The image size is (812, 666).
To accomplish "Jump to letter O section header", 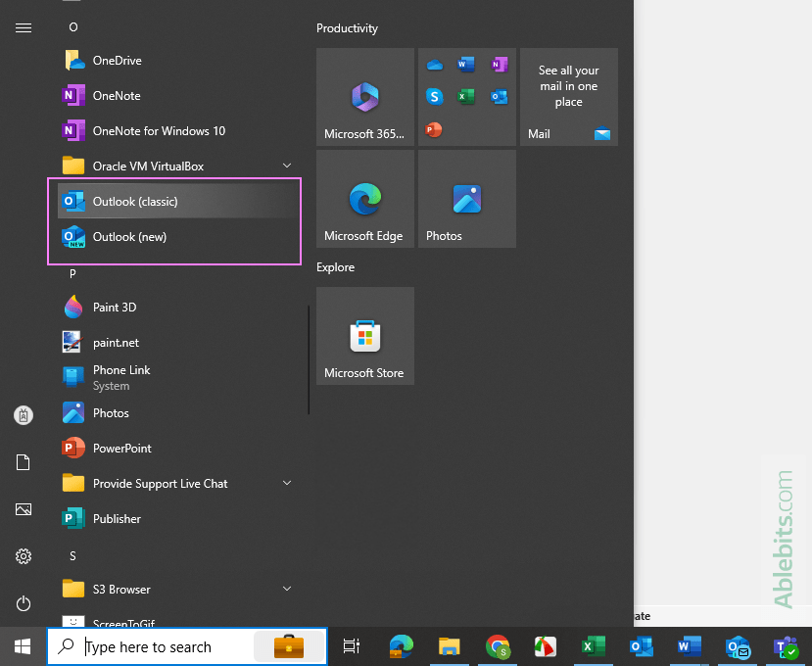I will tap(73, 26).
